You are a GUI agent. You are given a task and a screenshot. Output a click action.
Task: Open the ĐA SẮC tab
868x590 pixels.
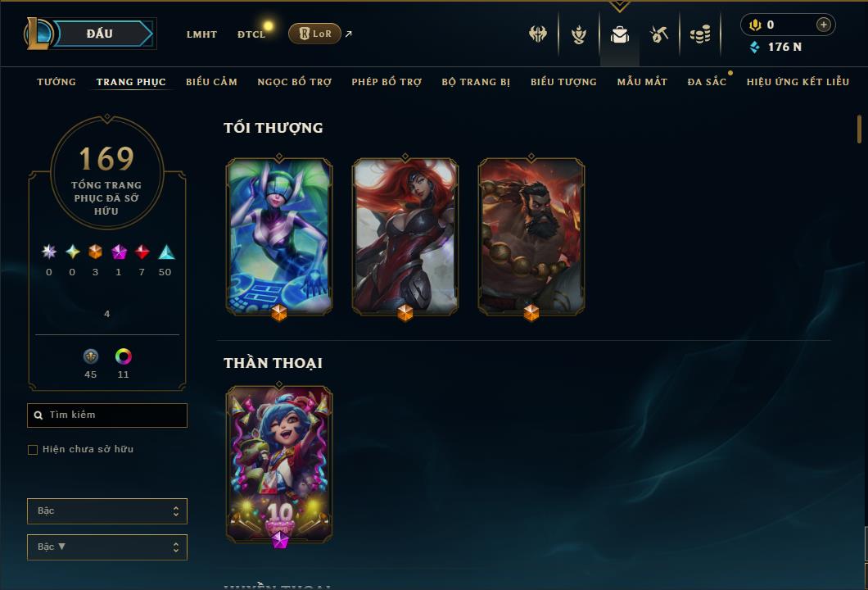pos(707,81)
